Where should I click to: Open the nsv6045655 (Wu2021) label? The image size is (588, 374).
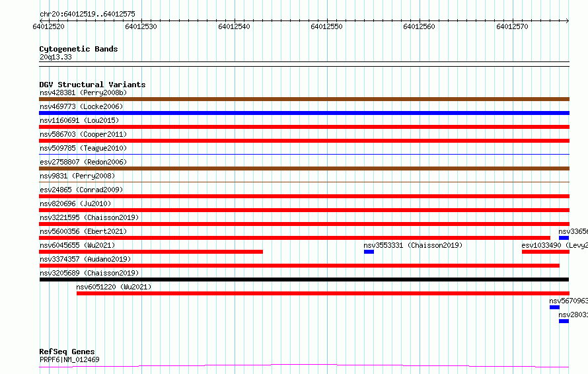pyautogui.click(x=77, y=245)
